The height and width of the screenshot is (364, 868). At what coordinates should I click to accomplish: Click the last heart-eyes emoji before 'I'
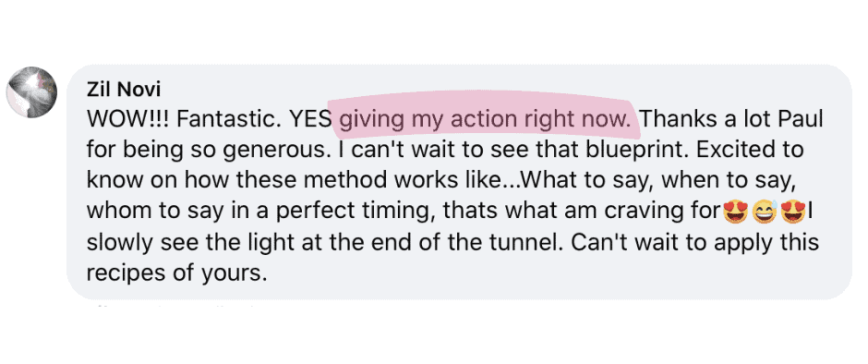click(x=793, y=212)
